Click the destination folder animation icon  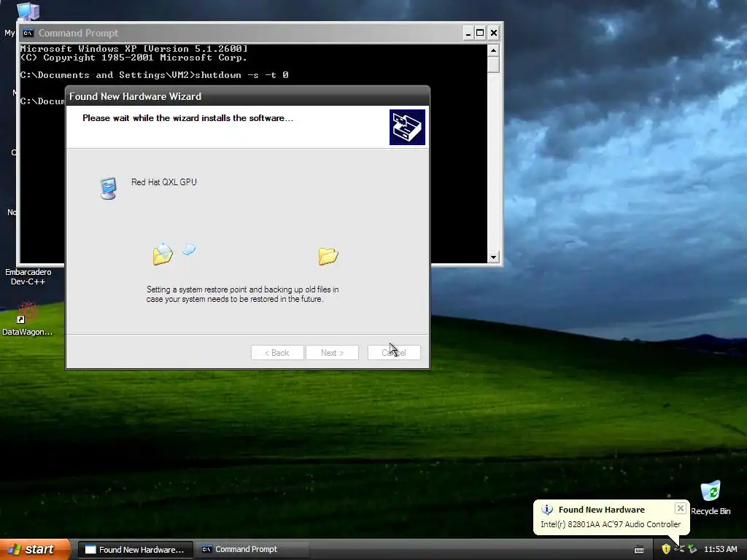pyautogui.click(x=328, y=256)
